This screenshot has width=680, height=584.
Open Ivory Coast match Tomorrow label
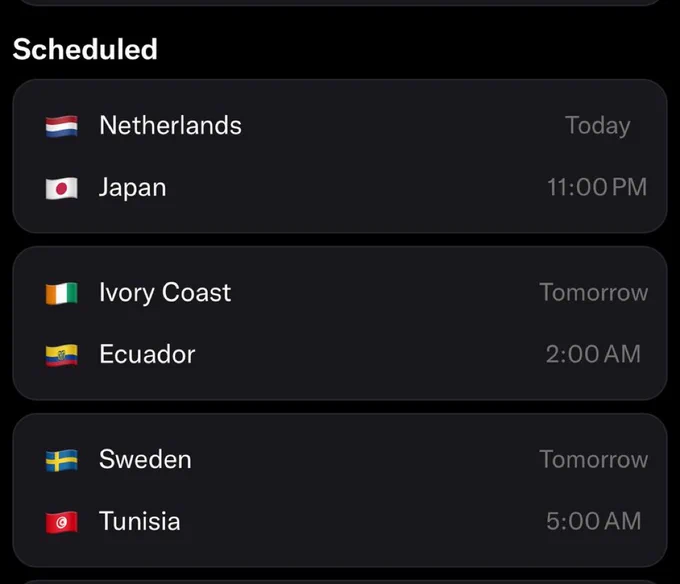coord(594,293)
